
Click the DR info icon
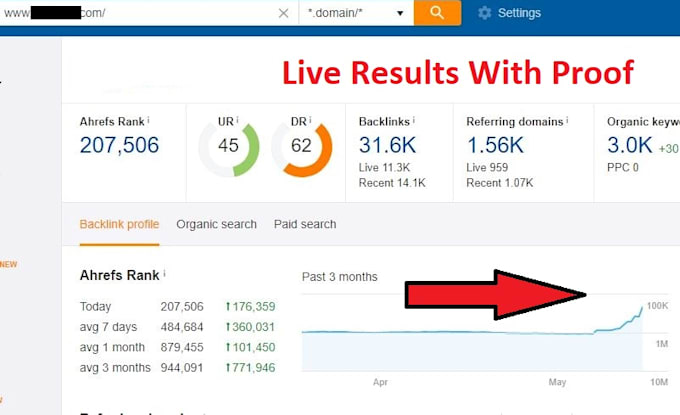pyautogui.click(x=310, y=119)
